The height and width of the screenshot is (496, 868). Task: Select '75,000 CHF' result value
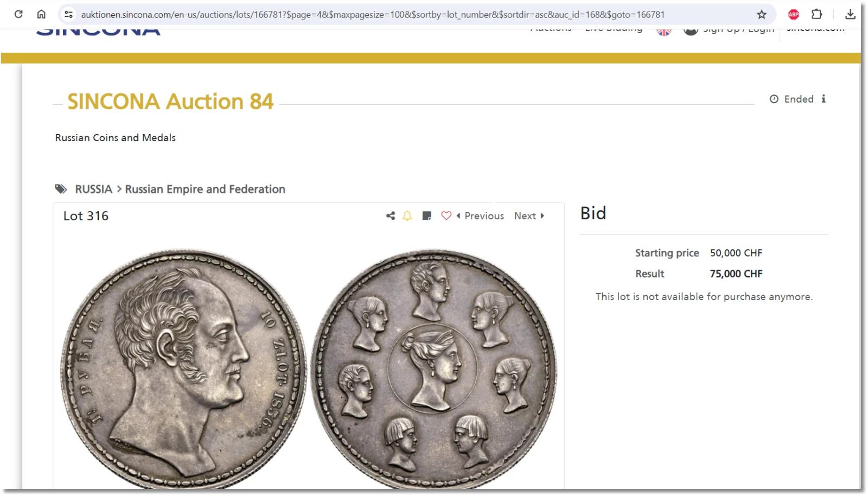point(736,274)
